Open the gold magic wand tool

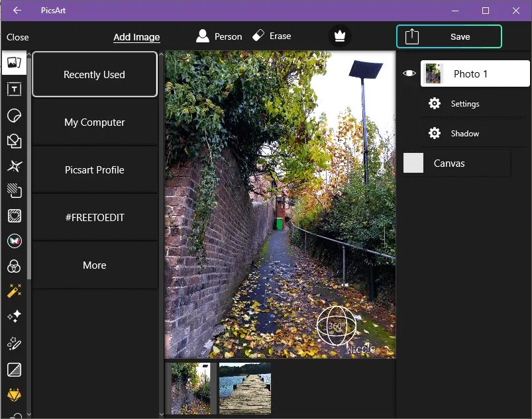coord(15,291)
